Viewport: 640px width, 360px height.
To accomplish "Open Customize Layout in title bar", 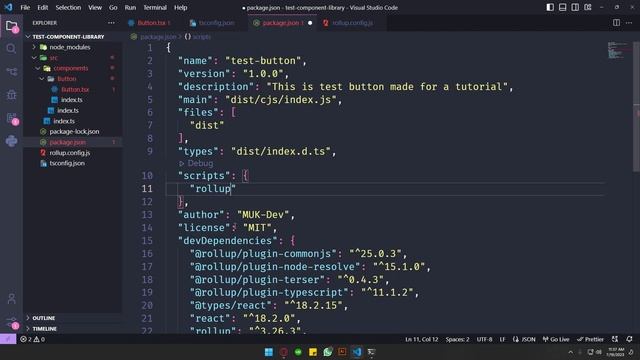I will (x=588, y=7).
